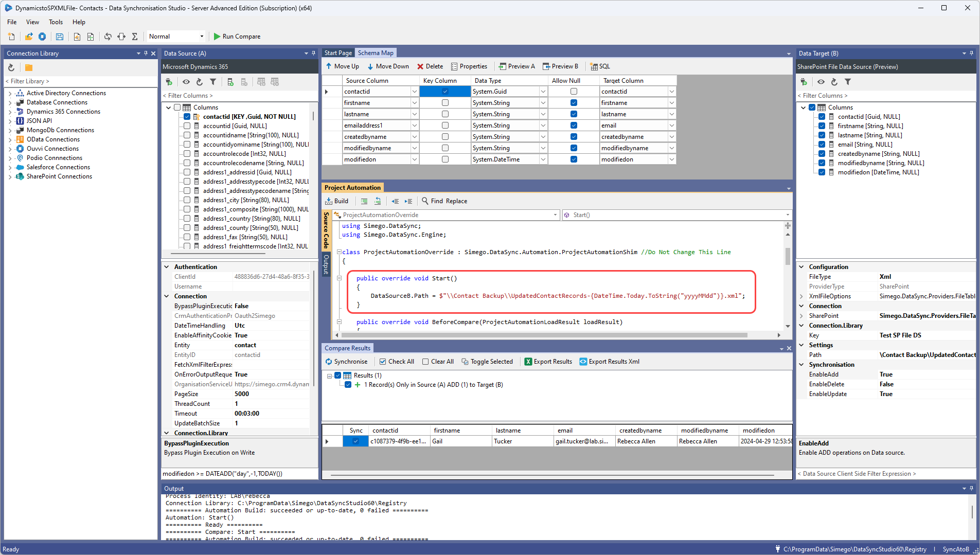Click Data Source Client Side Filter Expression field

pyautogui.click(x=886, y=474)
